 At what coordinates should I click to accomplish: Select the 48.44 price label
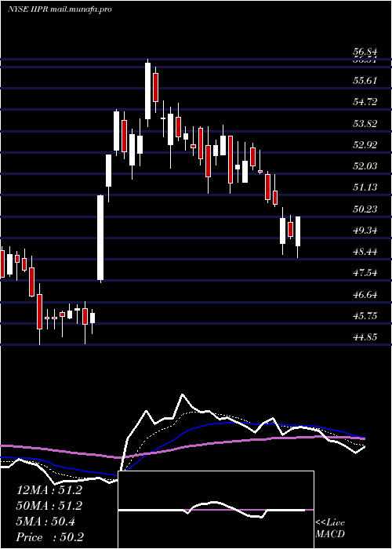365,252
